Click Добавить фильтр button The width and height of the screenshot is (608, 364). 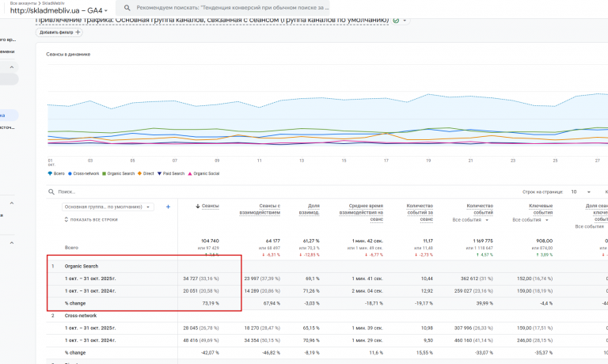[x=59, y=32]
